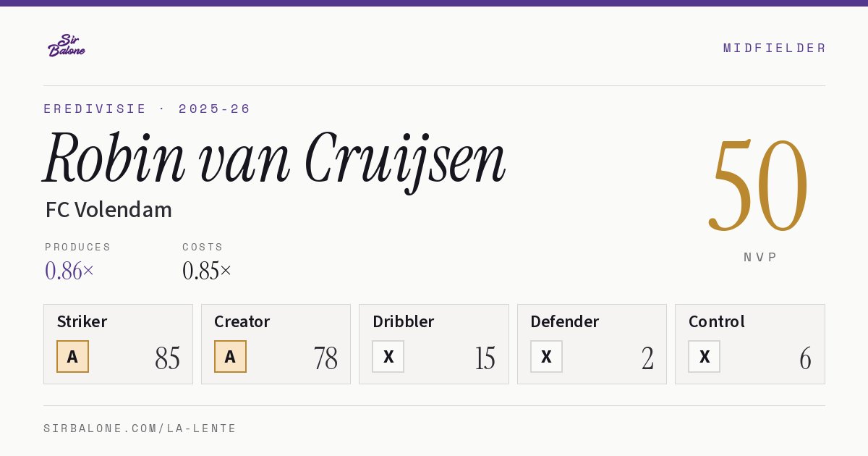Image resolution: width=868 pixels, height=456 pixels.
Task: Click the Striker card title
Action: click(x=82, y=321)
